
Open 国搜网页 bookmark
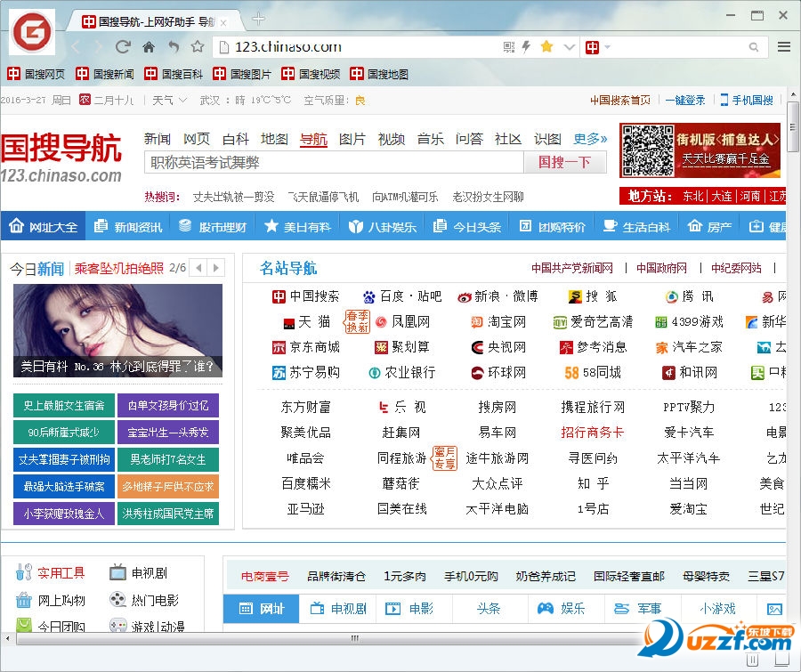[x=36, y=74]
